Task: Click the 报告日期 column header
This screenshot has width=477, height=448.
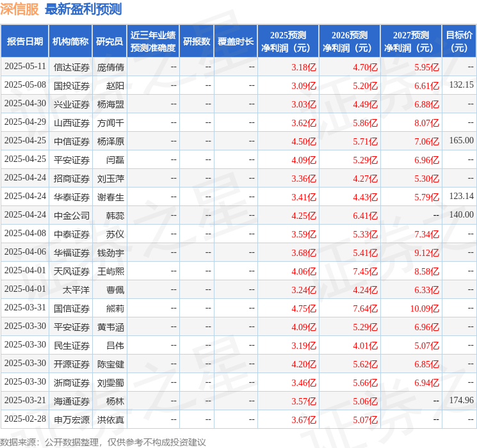Action: click(24, 42)
